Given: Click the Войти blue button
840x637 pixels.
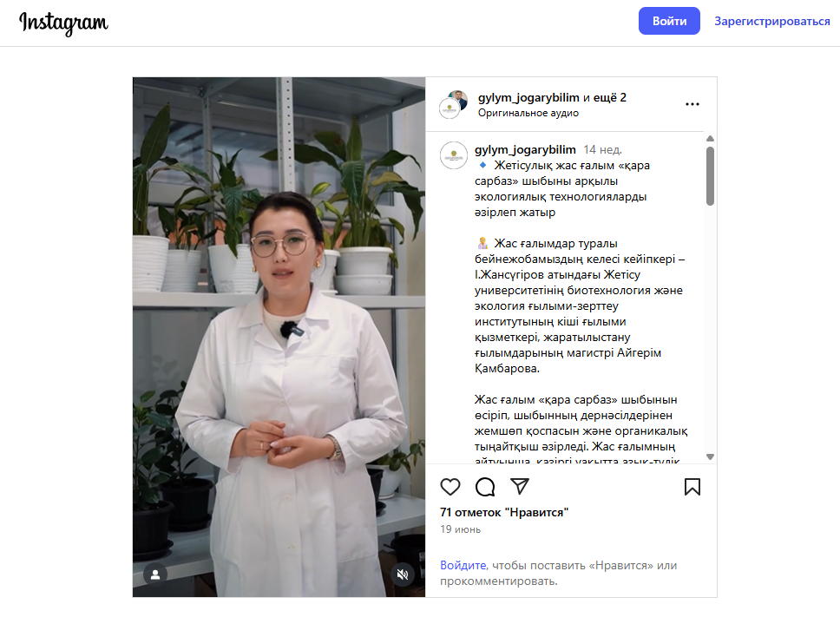Looking at the screenshot, I should coord(669,21).
